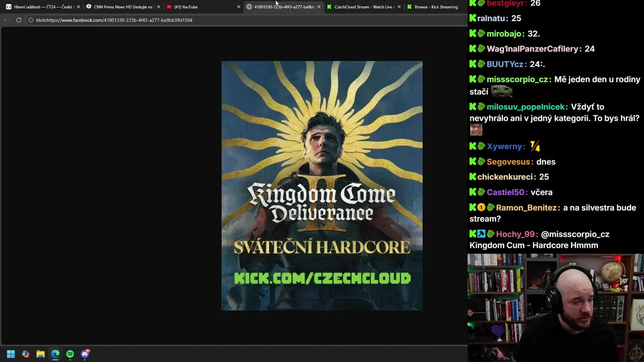644x362 pixels.
Task: Open Spotify from the taskbar
Action: tap(70, 354)
